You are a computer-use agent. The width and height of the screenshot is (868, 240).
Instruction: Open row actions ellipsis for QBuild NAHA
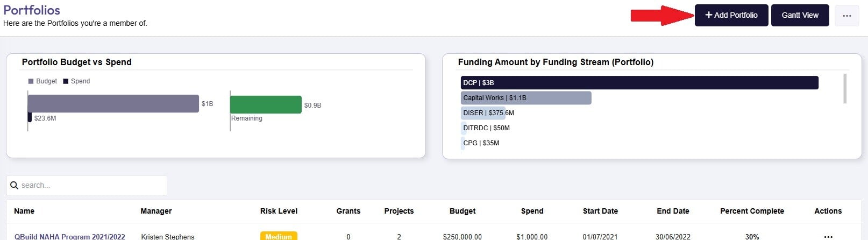[828, 236]
